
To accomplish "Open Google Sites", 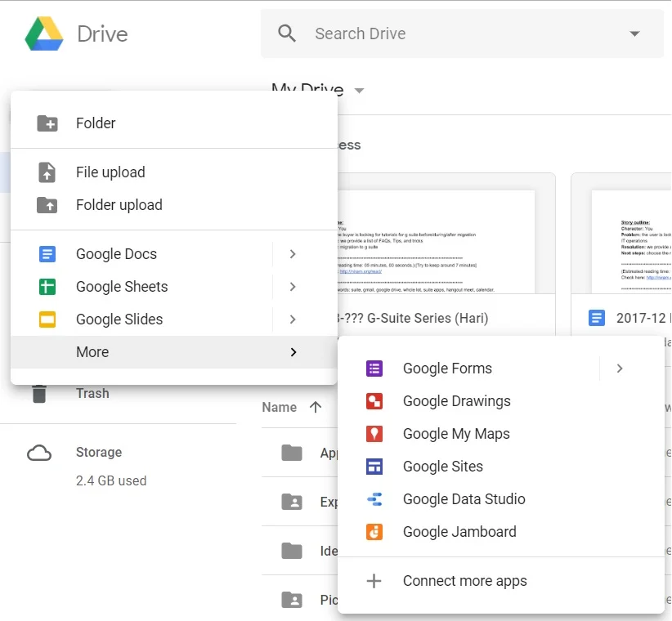I will click(443, 467).
